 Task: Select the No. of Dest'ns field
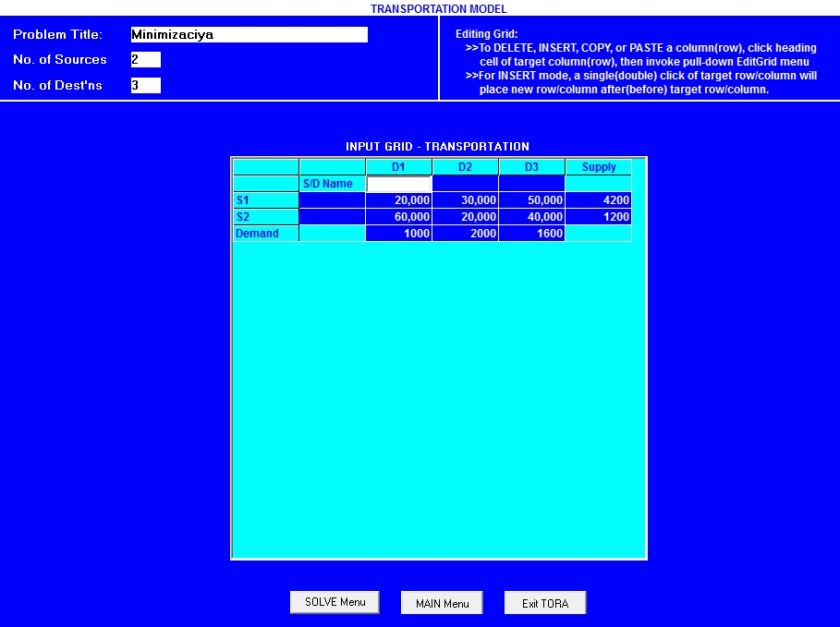(146, 85)
